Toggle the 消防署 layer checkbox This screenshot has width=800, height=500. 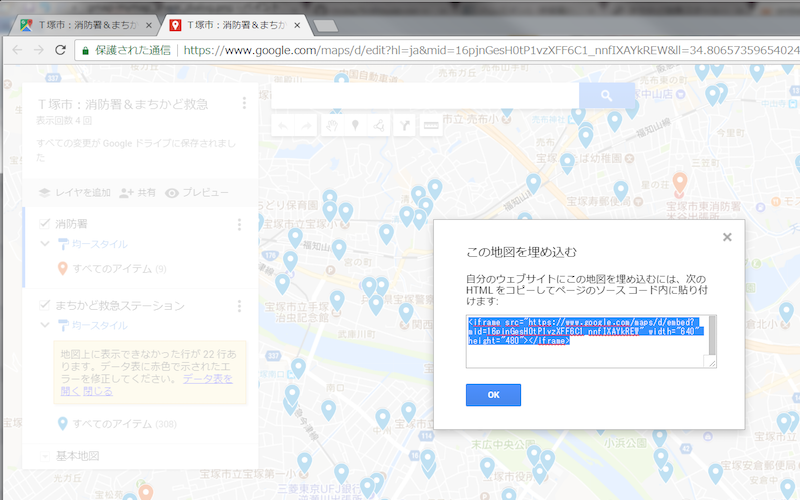[44, 223]
